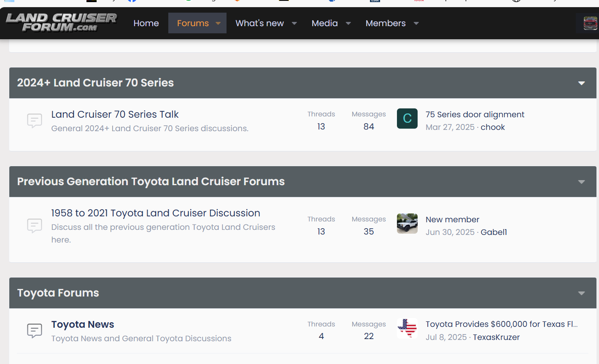Open the Home navigation link
Viewport: 599px width, 364px height.
point(146,23)
